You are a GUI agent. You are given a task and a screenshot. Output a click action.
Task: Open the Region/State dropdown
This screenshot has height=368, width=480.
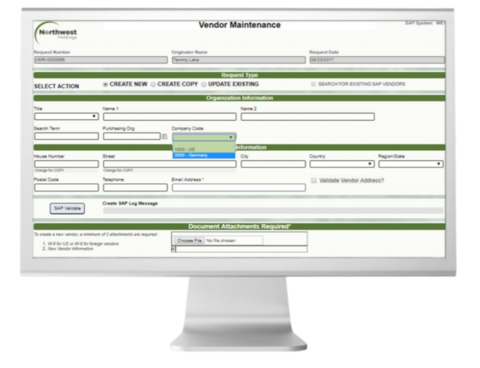[411, 164]
